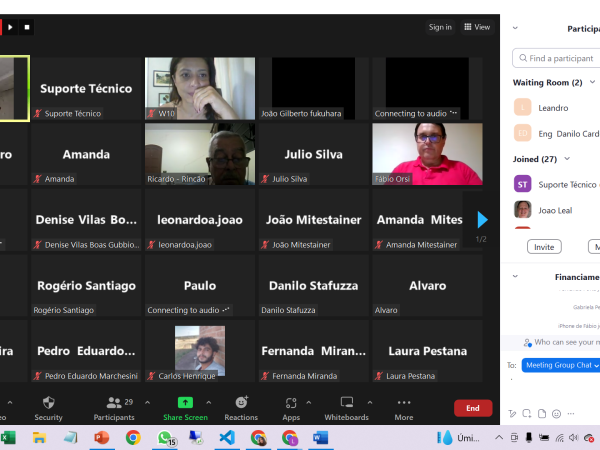
Task: Select João Gilberto fukuhara tile
Action: tap(313, 88)
